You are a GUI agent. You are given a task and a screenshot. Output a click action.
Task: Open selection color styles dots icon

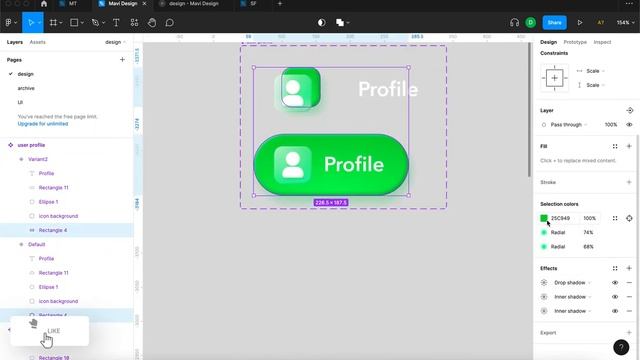coord(615,218)
